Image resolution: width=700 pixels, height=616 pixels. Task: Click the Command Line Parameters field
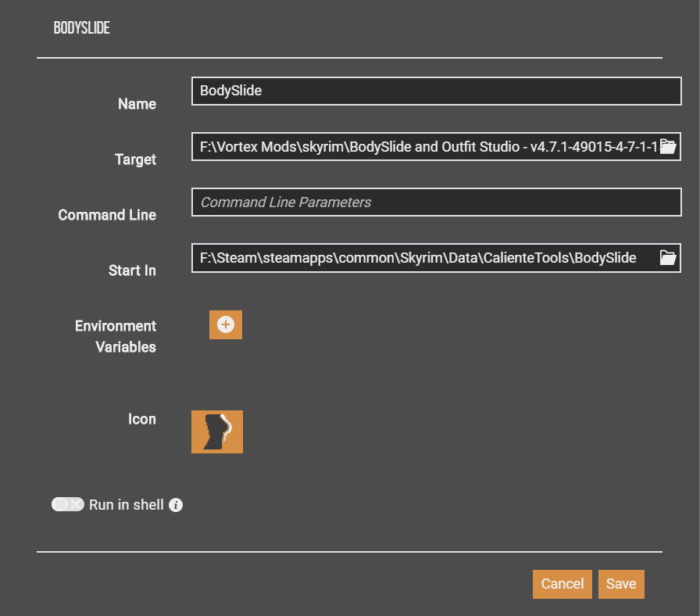point(437,202)
